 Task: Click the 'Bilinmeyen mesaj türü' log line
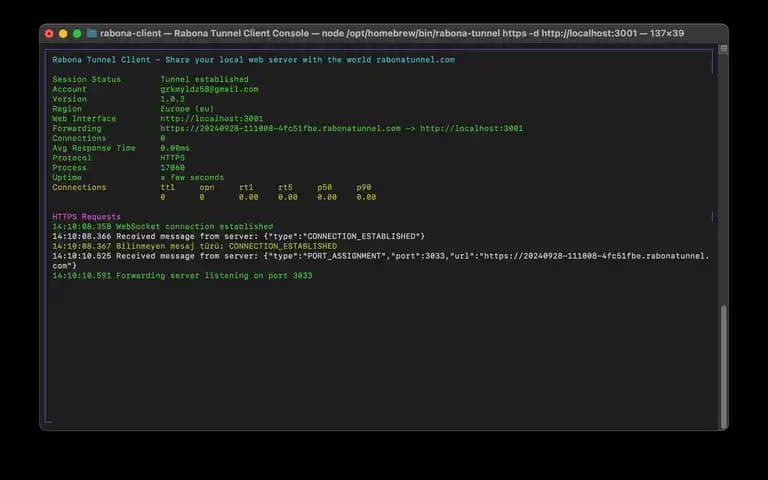click(194, 246)
